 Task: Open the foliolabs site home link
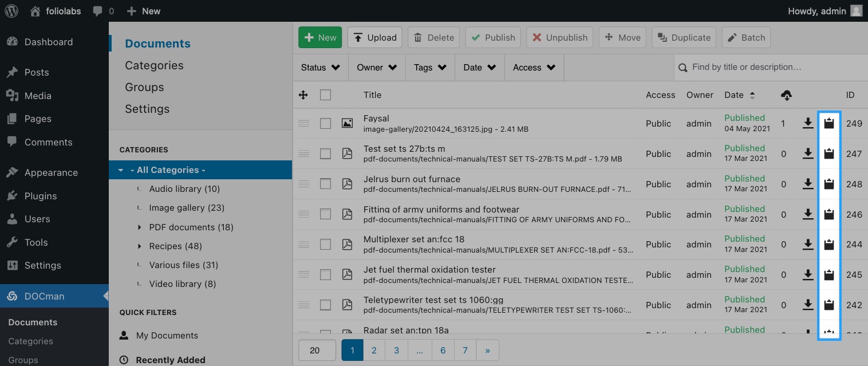click(55, 11)
